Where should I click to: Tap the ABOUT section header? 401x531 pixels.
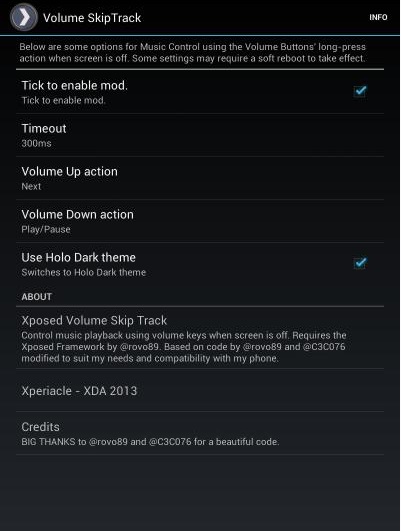(37, 297)
